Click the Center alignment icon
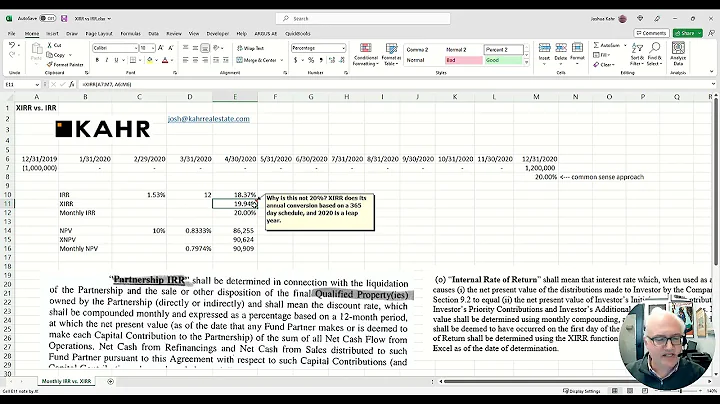Image resolution: width=720 pixels, height=404 pixels. [x=195, y=60]
